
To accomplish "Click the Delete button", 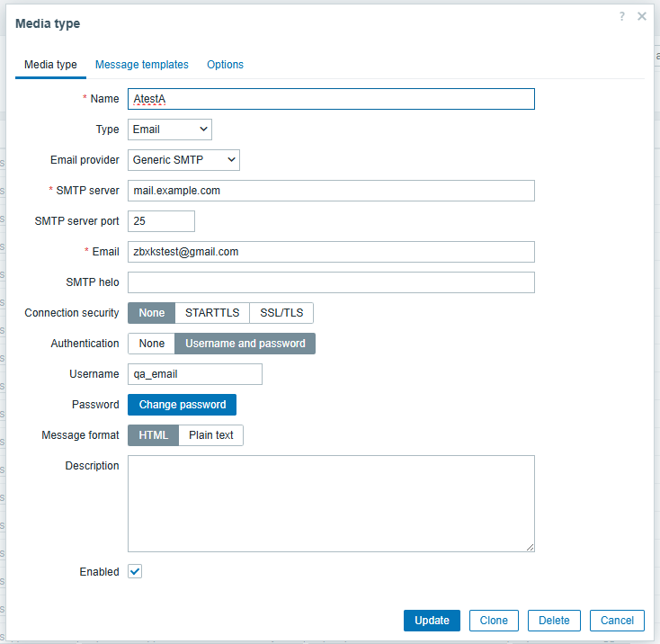I will click(554, 621).
